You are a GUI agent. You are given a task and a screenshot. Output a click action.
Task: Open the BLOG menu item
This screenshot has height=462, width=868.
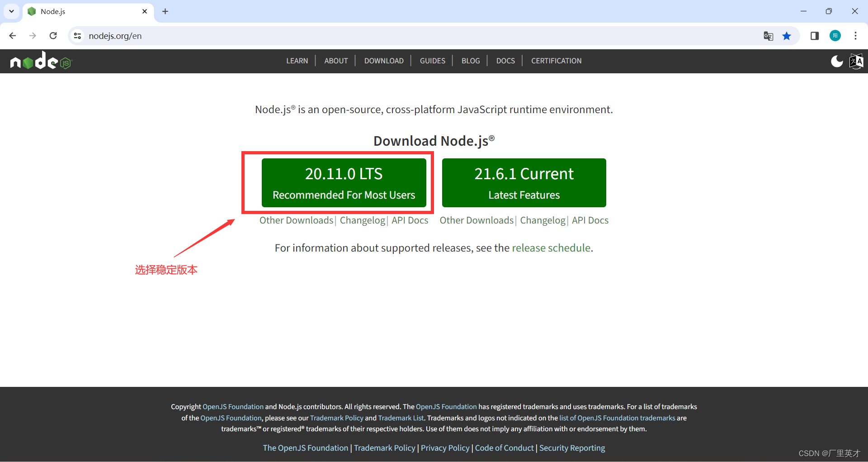(471, 61)
